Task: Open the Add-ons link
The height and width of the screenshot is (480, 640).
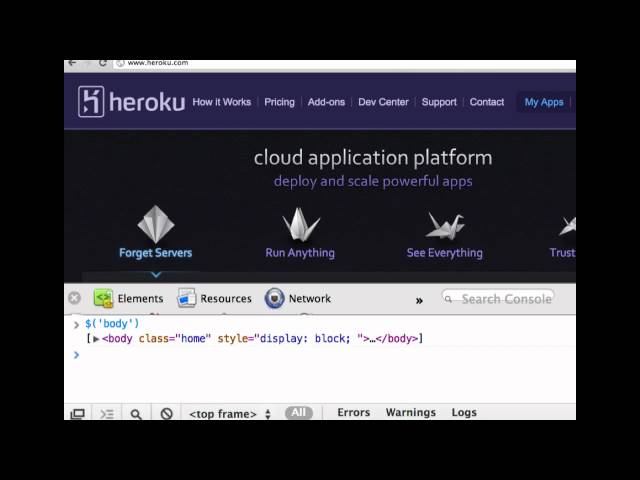Action: tap(326, 102)
